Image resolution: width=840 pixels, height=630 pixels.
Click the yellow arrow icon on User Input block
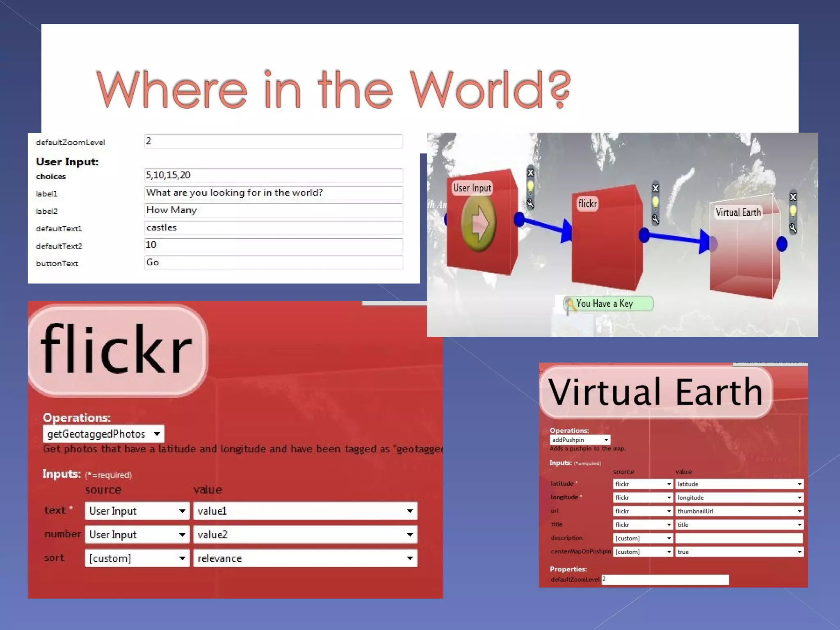click(478, 224)
